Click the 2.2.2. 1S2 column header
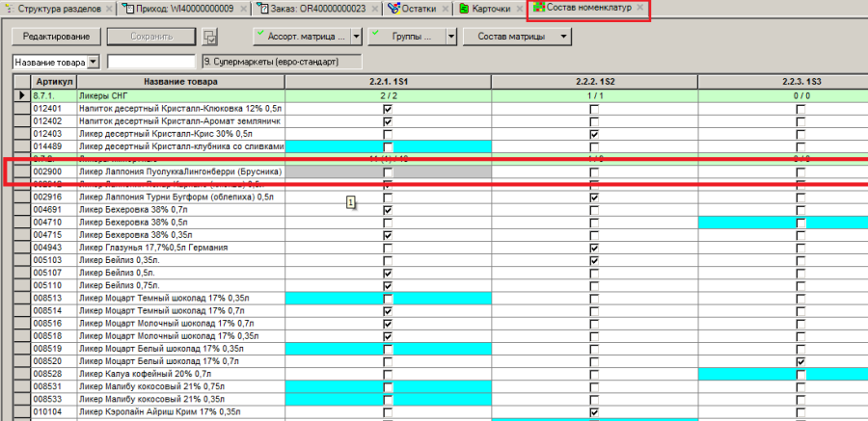Image resolution: width=868 pixels, height=421 pixels. (x=594, y=82)
